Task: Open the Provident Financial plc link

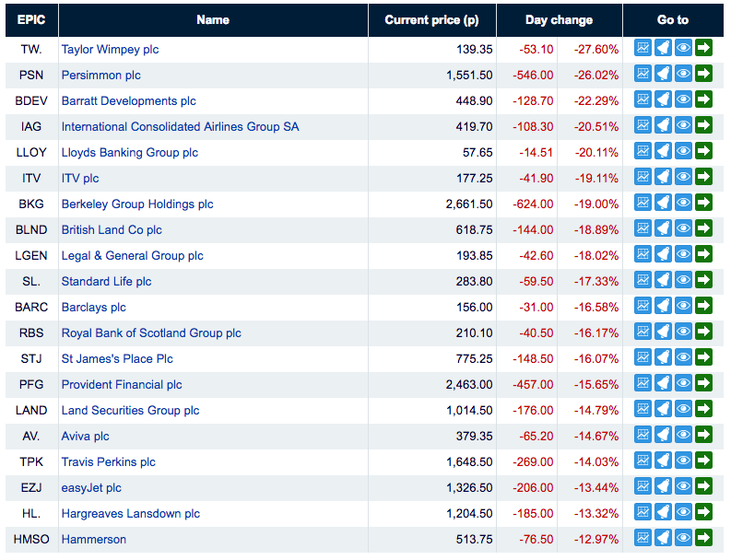Action: coord(122,385)
